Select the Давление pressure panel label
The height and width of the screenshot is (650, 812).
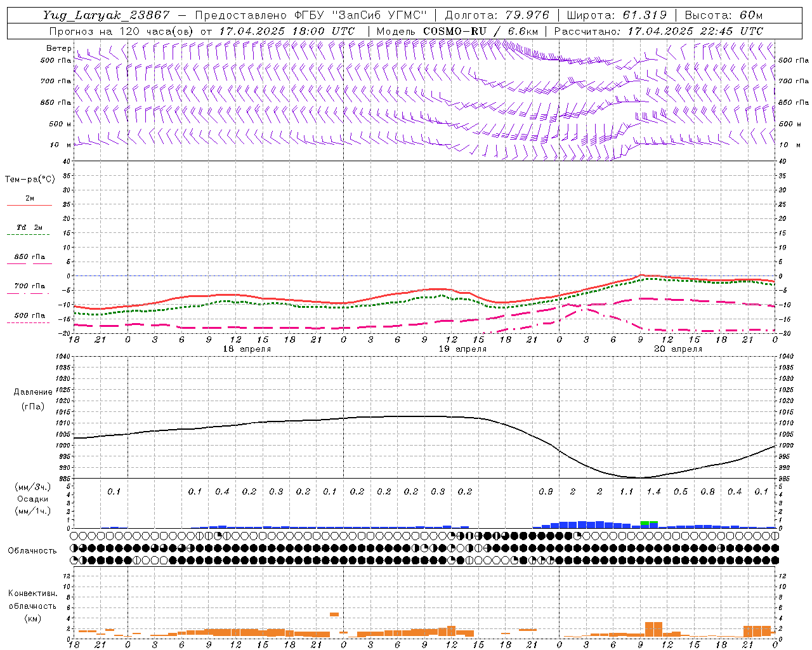click(33, 392)
